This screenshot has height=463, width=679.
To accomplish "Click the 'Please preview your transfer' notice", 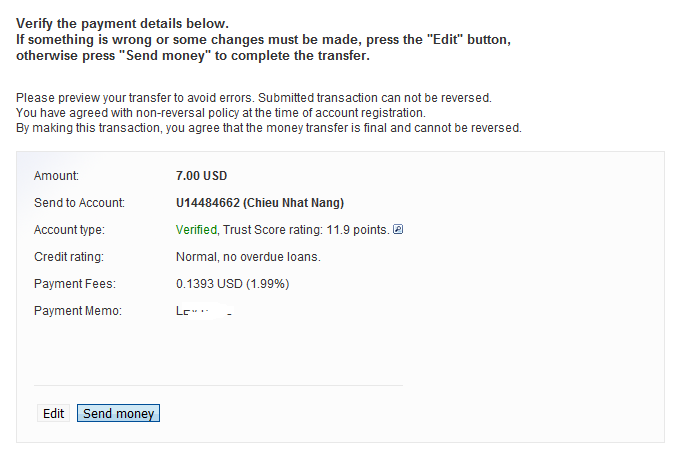I will coord(255,98).
